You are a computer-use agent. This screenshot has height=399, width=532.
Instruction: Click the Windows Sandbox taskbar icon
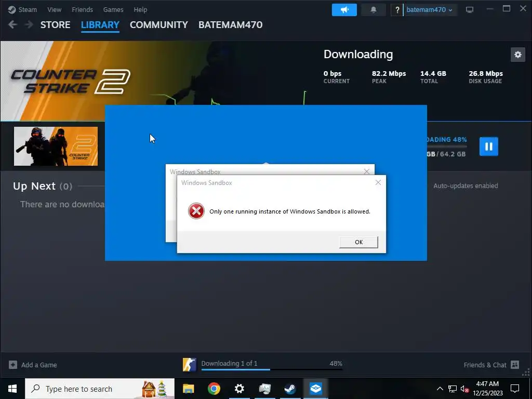tap(315, 389)
